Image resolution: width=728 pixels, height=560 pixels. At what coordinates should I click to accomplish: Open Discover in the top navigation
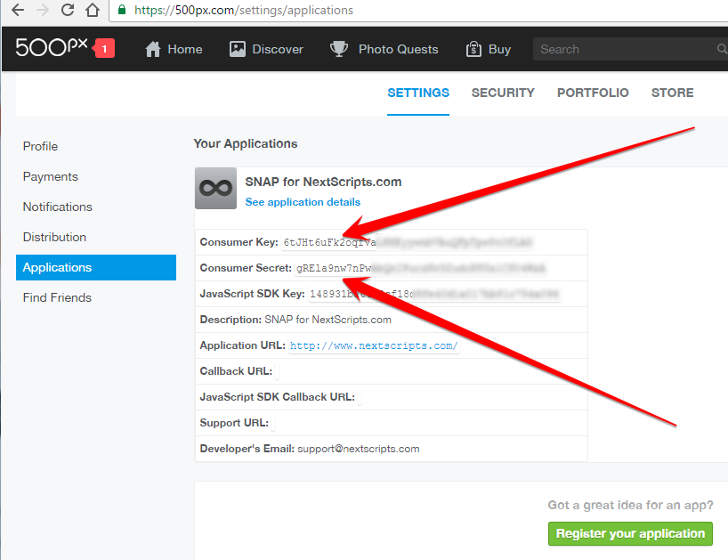coord(278,49)
